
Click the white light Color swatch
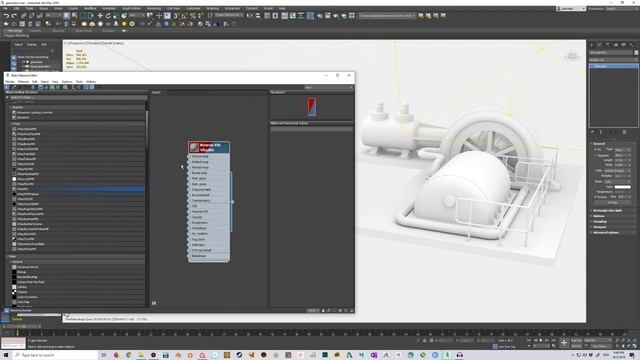pos(622,187)
